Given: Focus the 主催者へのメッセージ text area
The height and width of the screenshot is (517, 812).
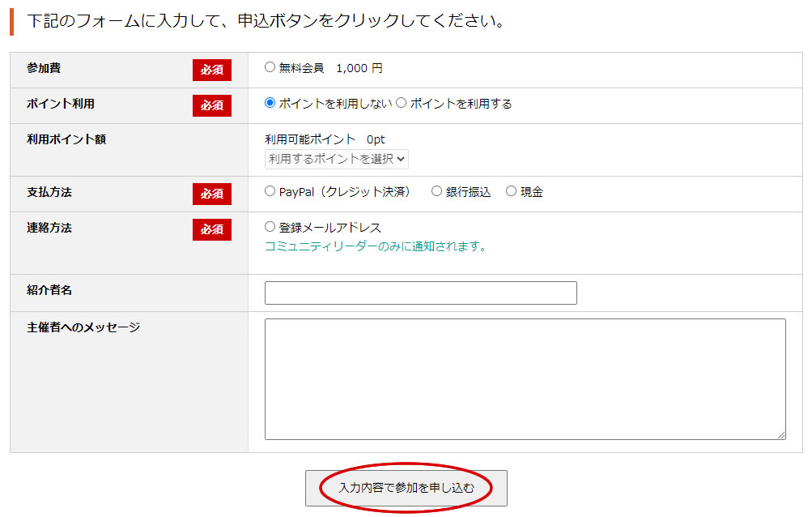Looking at the screenshot, I should [x=525, y=378].
